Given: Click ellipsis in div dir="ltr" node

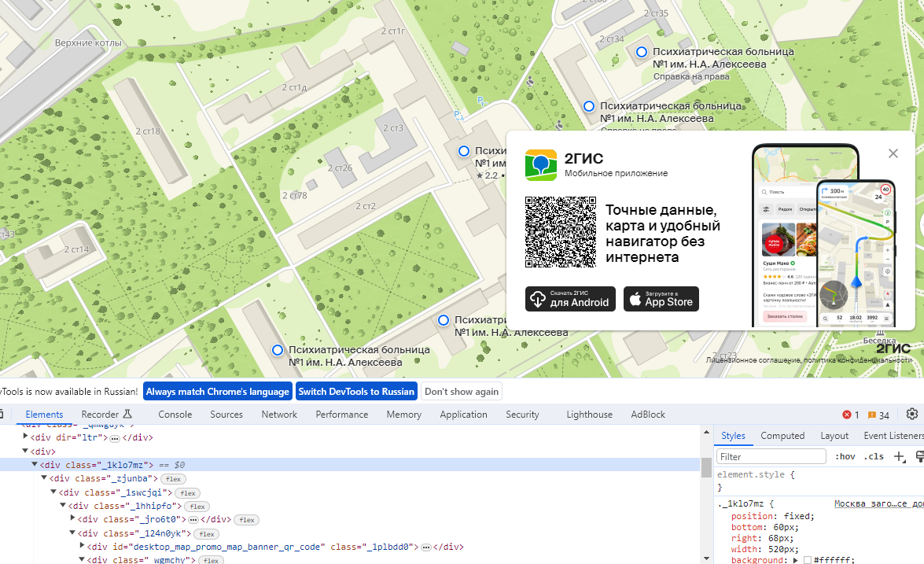Looking at the screenshot, I should (x=115, y=438).
